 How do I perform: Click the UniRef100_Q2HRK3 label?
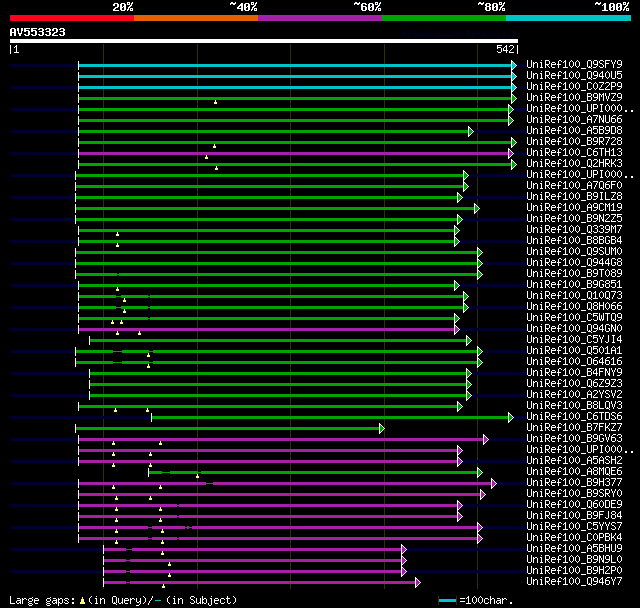pos(574,164)
